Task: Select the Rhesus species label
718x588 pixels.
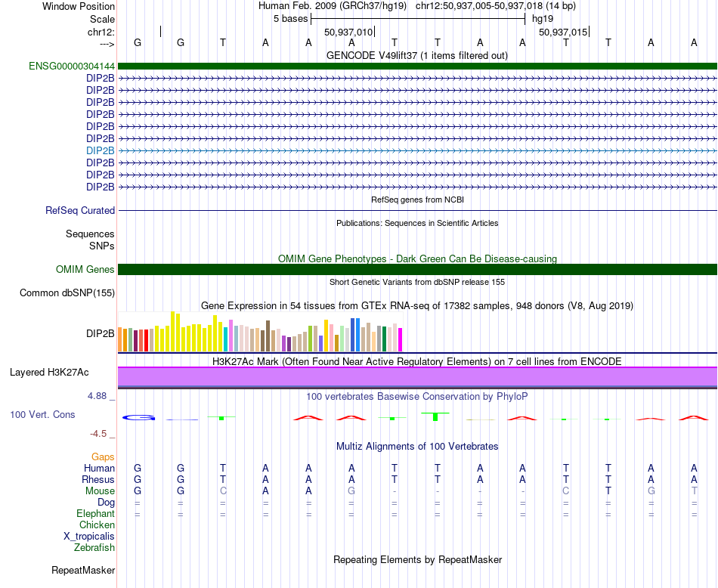Action: pyautogui.click(x=98, y=479)
